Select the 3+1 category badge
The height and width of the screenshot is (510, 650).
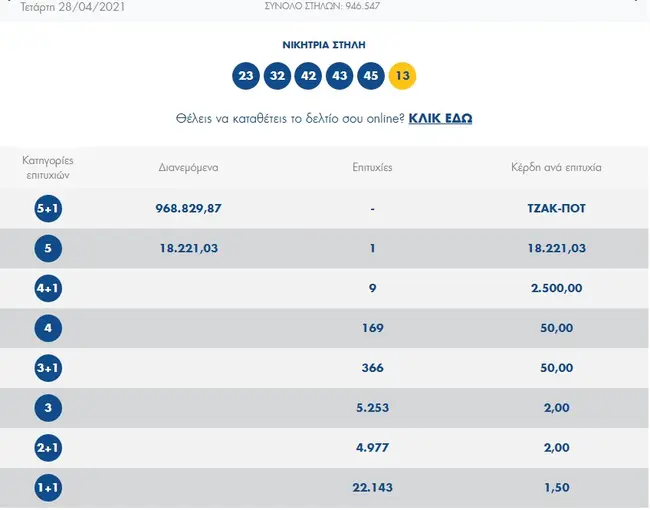click(x=48, y=368)
